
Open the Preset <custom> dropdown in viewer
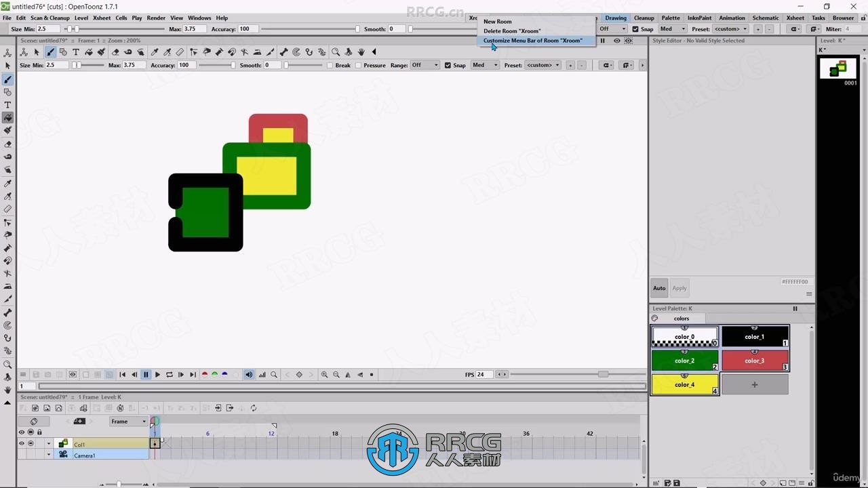click(x=542, y=65)
